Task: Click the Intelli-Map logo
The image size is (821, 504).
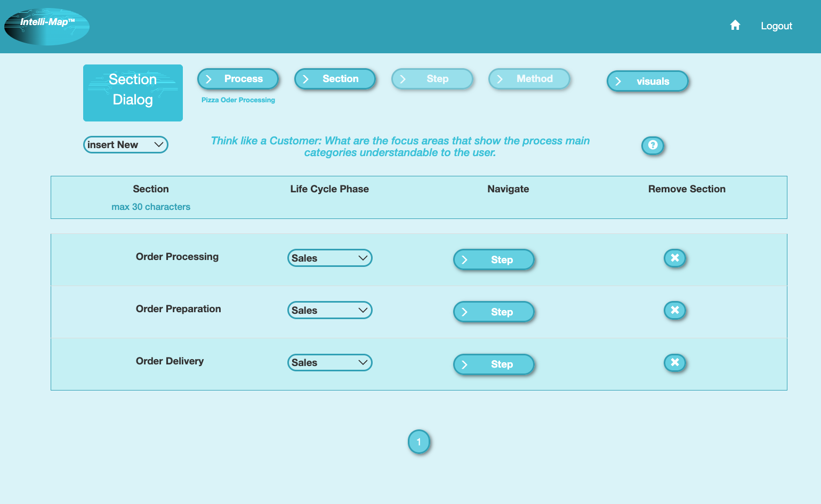Action: click(46, 26)
